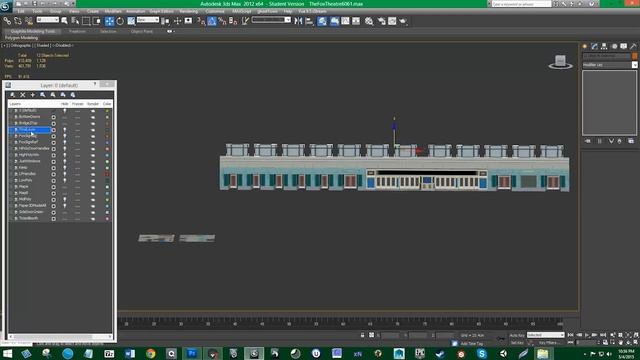Switch to the Object Paint ribbon tab
This screenshot has height=360, width=640.
(x=142, y=31)
